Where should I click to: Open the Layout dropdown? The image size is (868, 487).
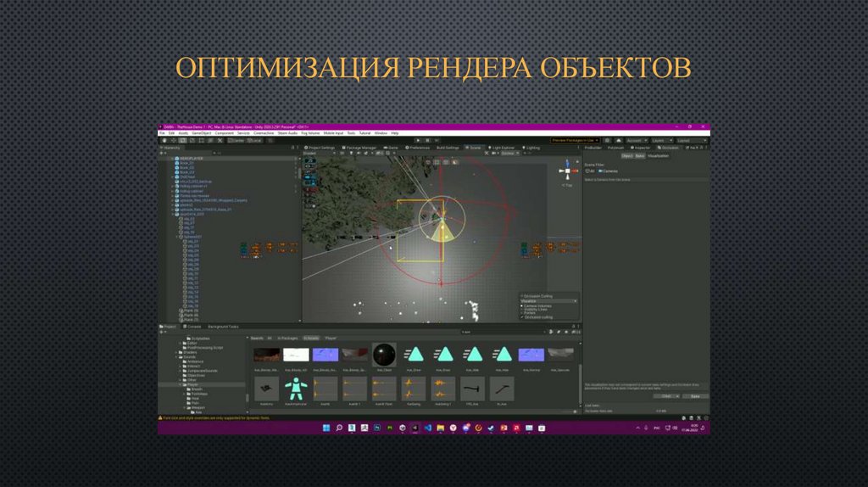pos(692,141)
